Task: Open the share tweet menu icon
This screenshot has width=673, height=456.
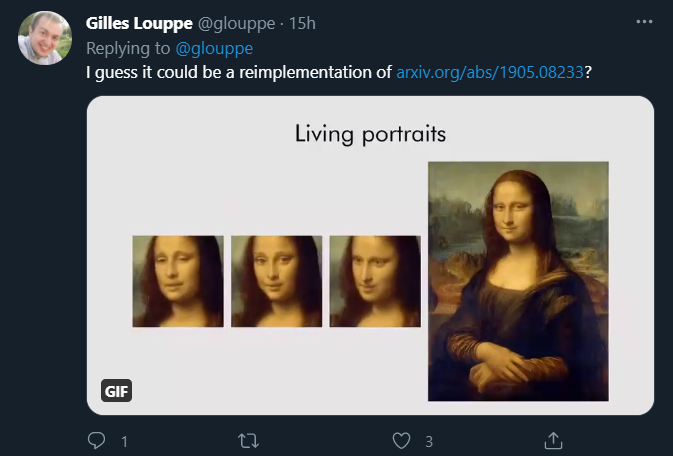Action: point(552,440)
